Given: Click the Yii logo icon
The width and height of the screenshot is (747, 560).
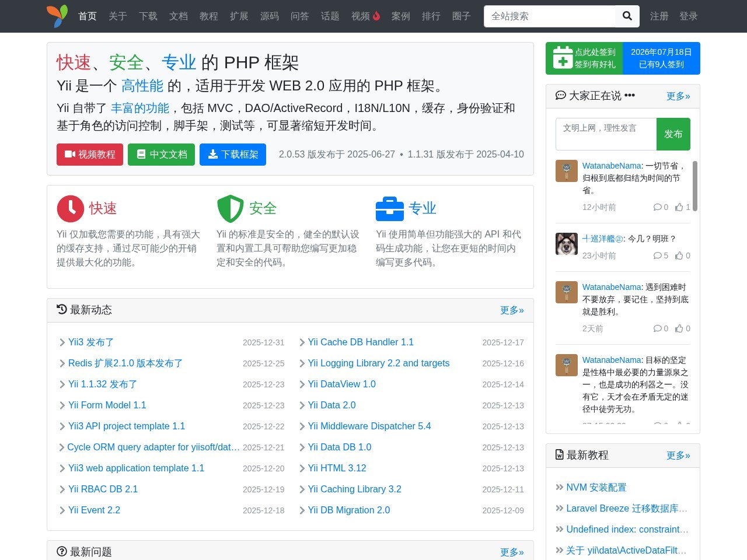Looking at the screenshot, I should [x=57, y=16].
